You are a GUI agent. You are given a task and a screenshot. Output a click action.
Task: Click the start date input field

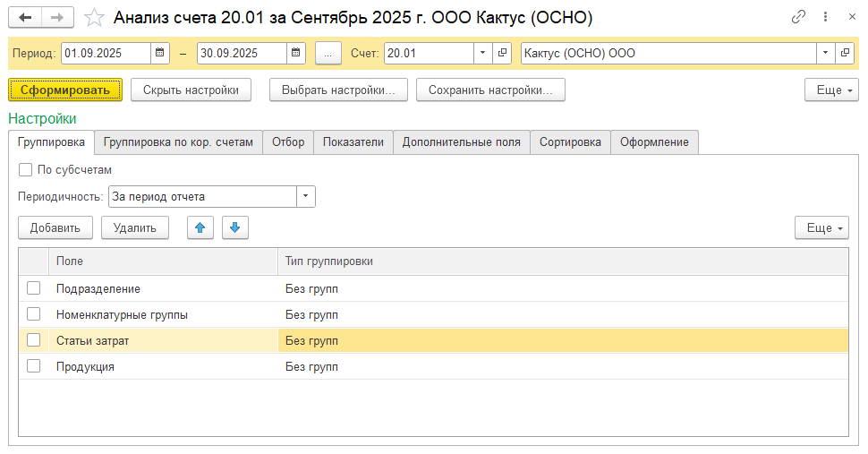click(x=105, y=54)
